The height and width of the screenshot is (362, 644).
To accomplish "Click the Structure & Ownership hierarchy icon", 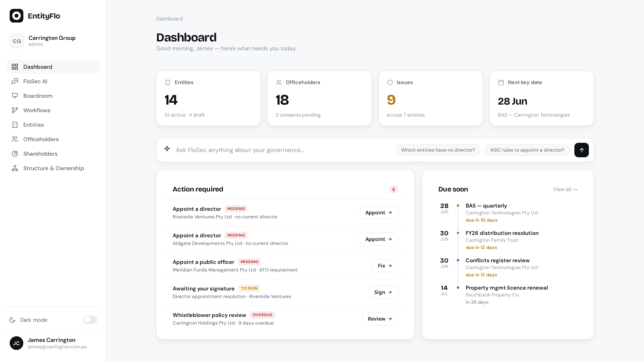I will pos(15,168).
